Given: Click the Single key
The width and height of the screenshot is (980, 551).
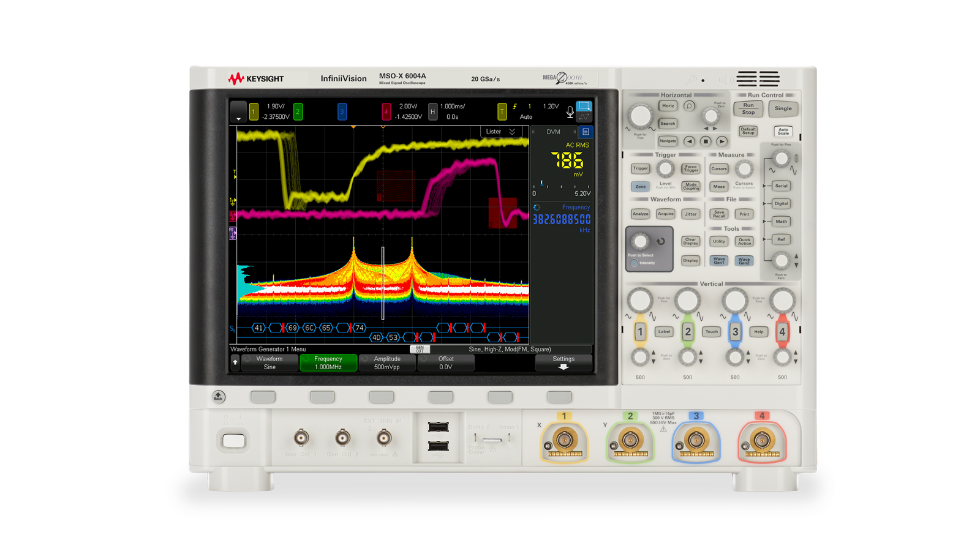Looking at the screenshot, I should 783,109.
